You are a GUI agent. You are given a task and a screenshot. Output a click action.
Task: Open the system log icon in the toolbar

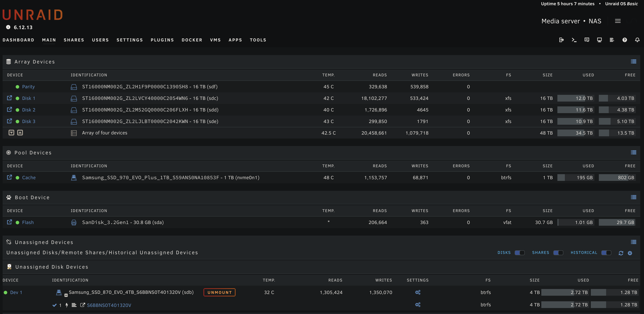(x=612, y=40)
